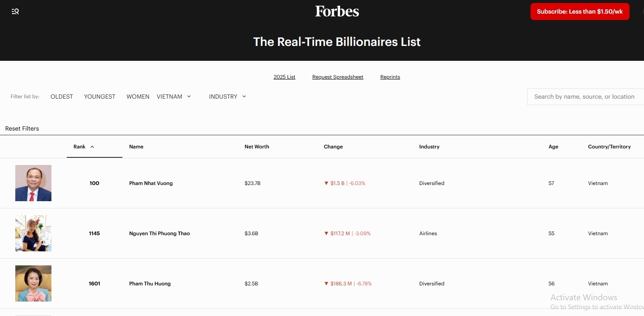Expand the INDUSTRY filter dropdown

[227, 97]
